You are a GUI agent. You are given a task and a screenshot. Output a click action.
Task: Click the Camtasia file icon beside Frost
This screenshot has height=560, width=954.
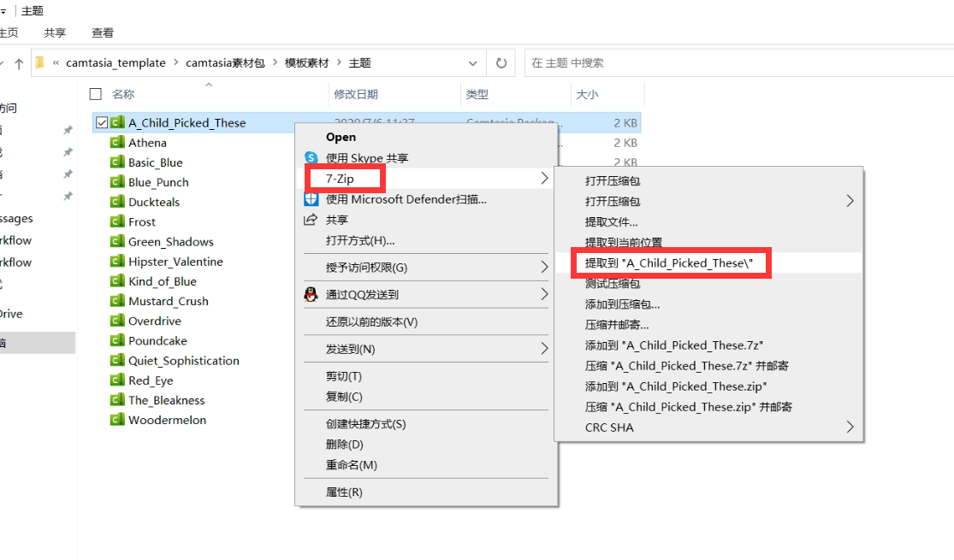(119, 221)
